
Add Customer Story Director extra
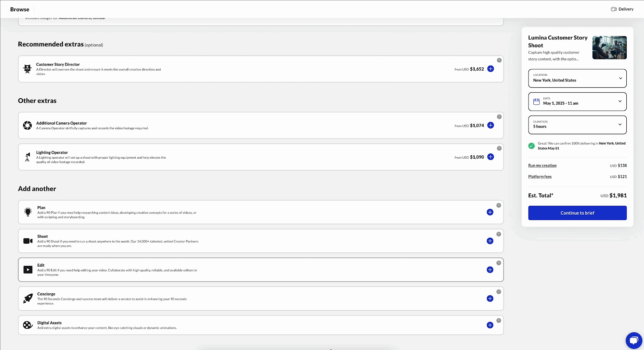[x=490, y=69]
